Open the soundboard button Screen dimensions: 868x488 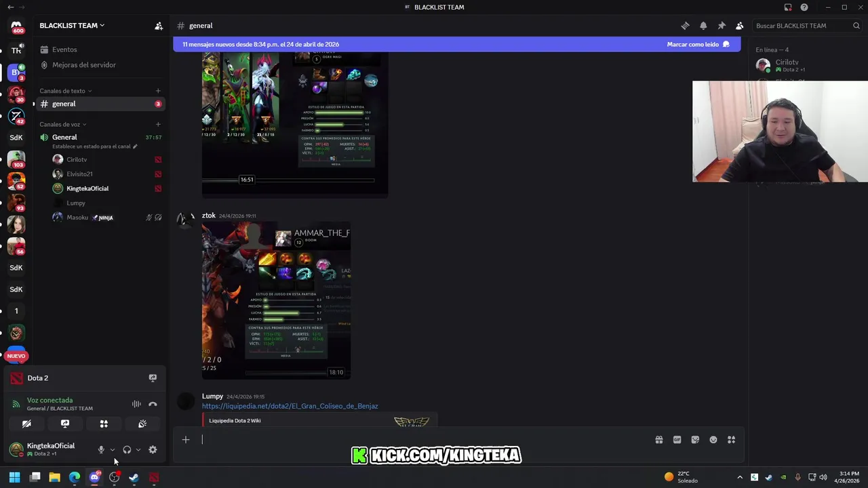pos(142,424)
